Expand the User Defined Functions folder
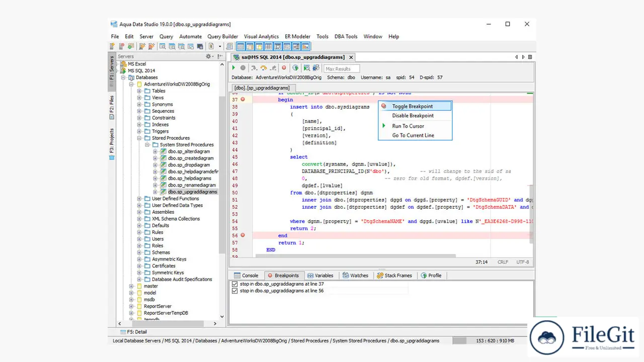644x362 pixels. tap(139, 199)
